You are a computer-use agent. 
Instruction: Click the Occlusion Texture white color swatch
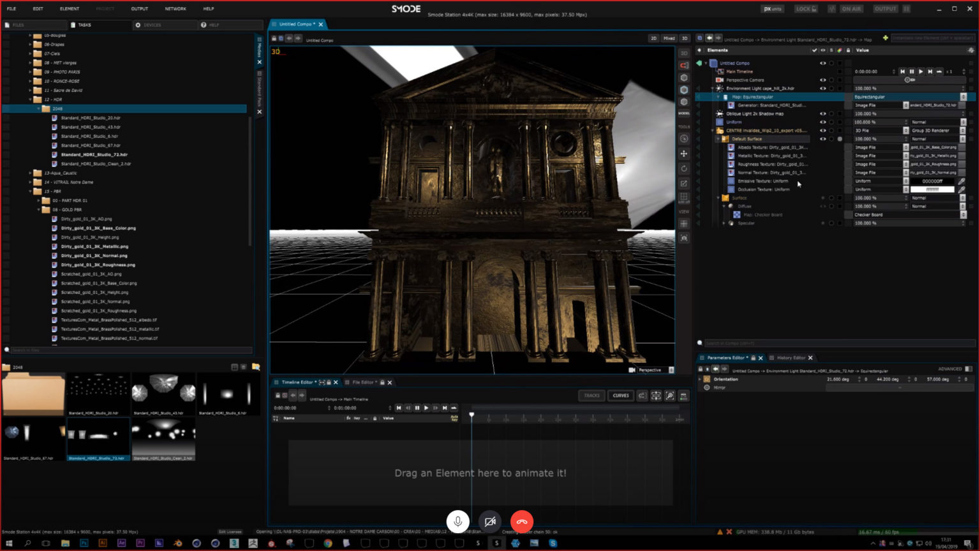[933, 189]
